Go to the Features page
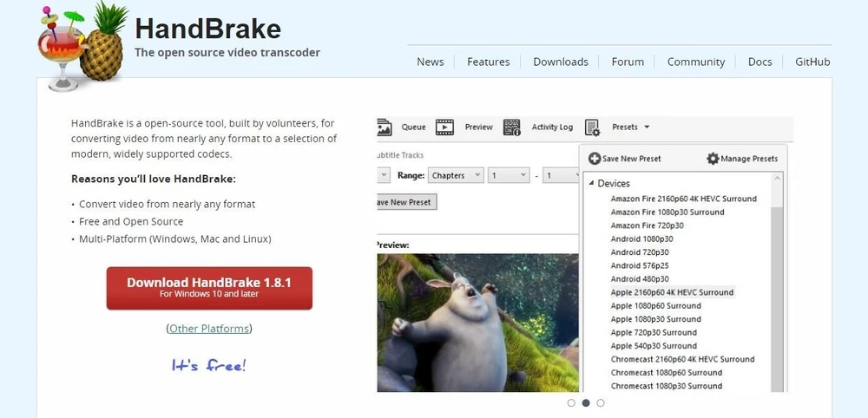 pos(488,62)
